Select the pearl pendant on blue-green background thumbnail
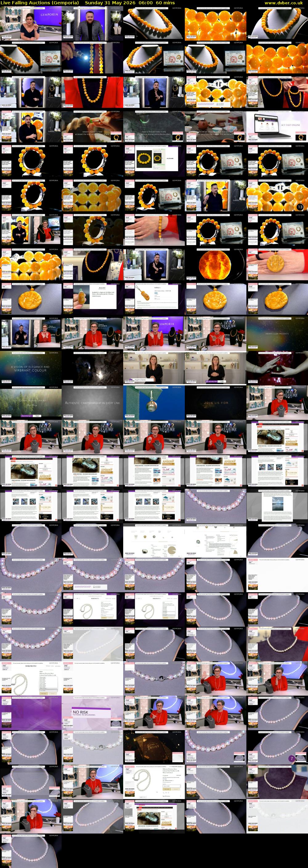Viewport: 308px width, 868px height. point(154,403)
